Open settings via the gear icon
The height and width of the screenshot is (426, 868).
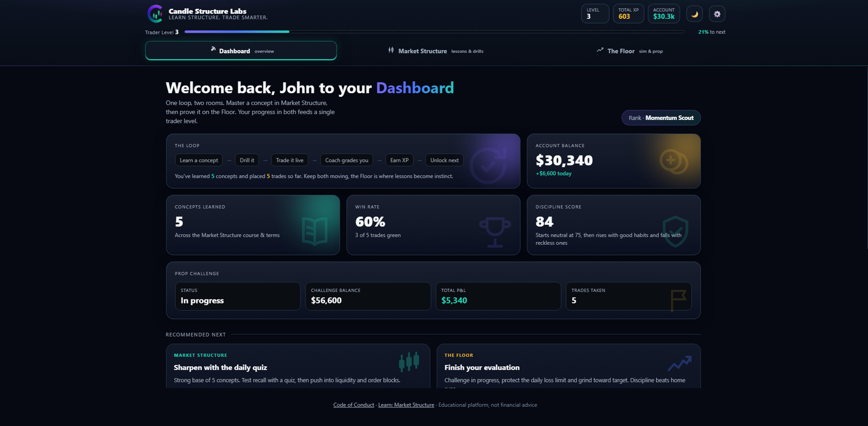pos(717,14)
